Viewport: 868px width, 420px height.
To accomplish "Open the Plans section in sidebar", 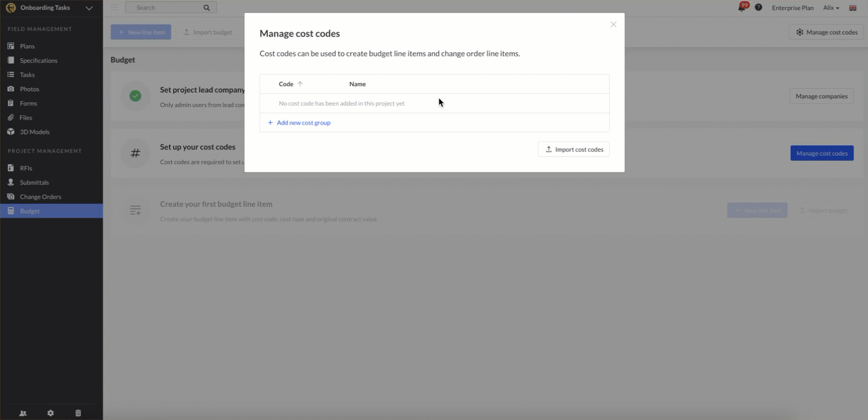I will click(27, 46).
